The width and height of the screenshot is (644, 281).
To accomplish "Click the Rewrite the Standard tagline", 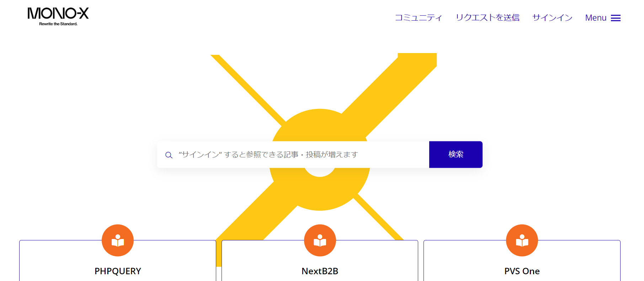I will coord(58,24).
